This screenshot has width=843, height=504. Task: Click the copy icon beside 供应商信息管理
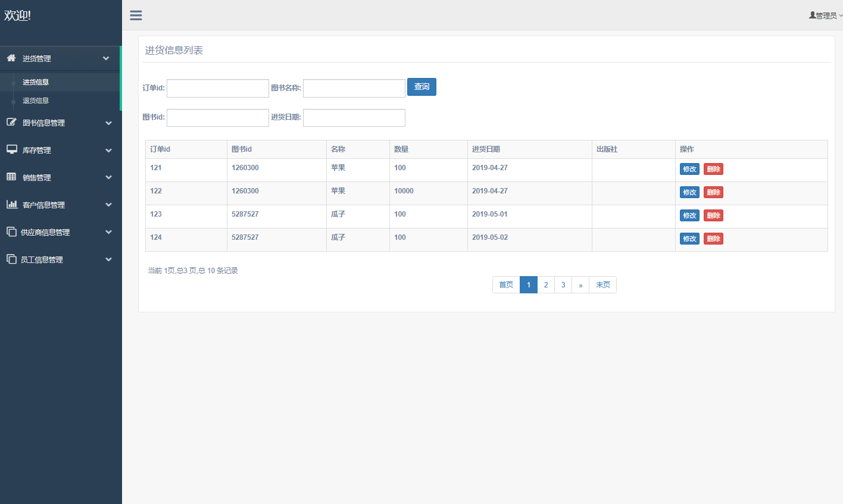(x=11, y=231)
